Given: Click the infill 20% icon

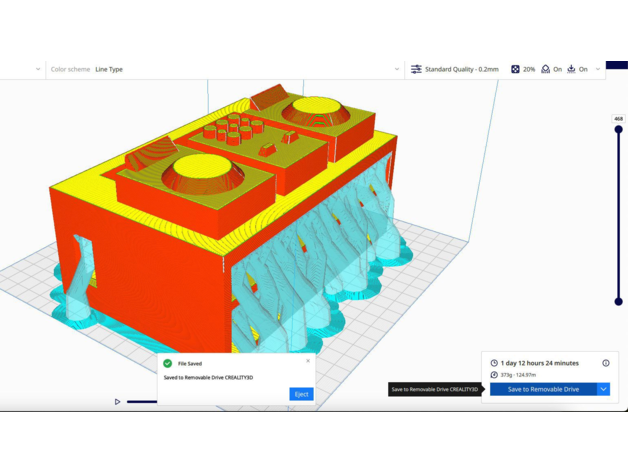Looking at the screenshot, I should tap(516, 69).
